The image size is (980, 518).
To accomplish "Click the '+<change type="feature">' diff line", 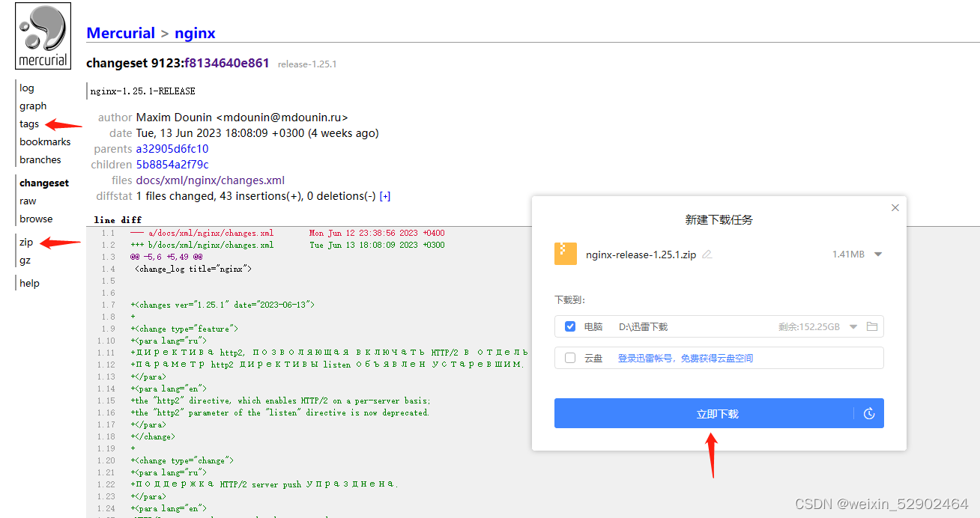I will click(184, 329).
